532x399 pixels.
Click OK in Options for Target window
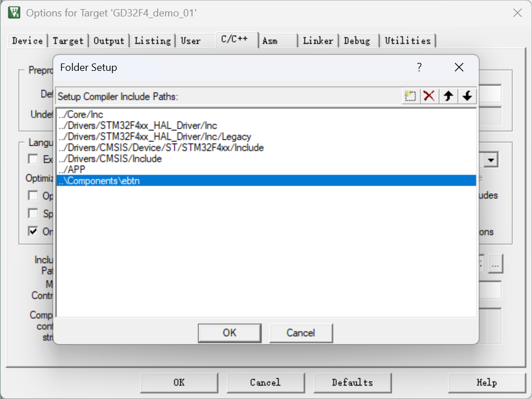point(179,383)
